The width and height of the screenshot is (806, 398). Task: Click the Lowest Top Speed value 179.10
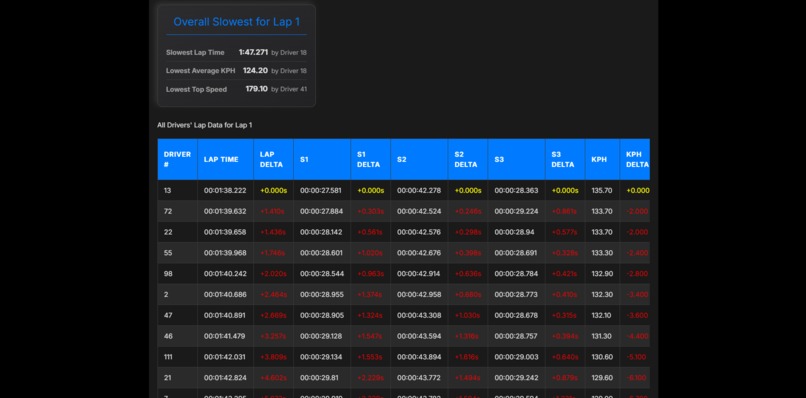(257, 89)
